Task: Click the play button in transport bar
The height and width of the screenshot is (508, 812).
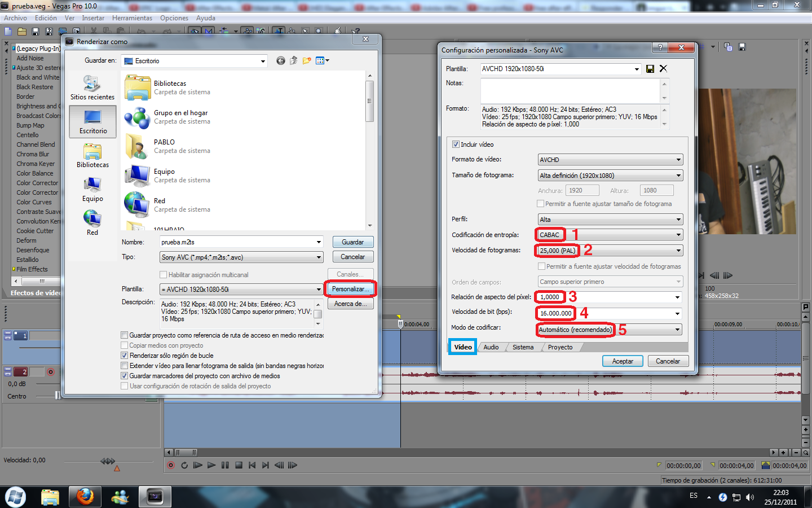Action: click(x=211, y=465)
